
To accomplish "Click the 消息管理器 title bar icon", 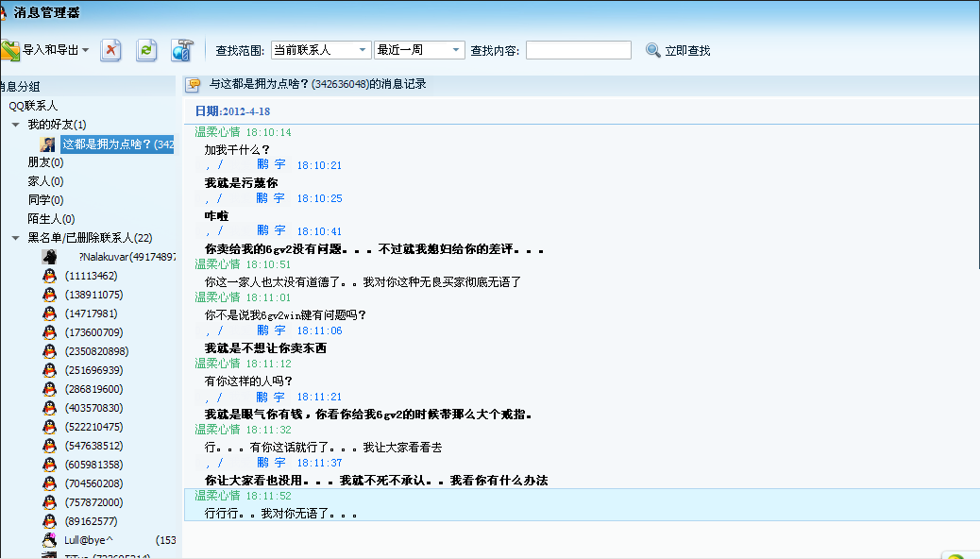I will click(x=3, y=12).
